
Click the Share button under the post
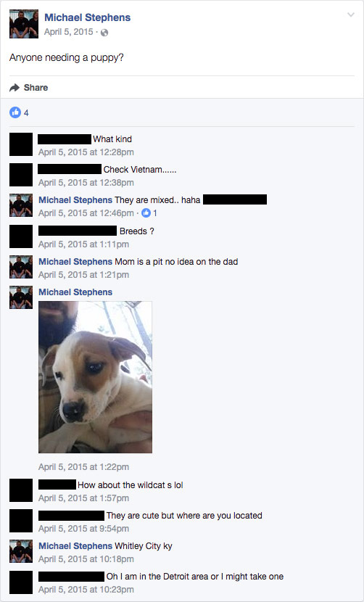29,88
